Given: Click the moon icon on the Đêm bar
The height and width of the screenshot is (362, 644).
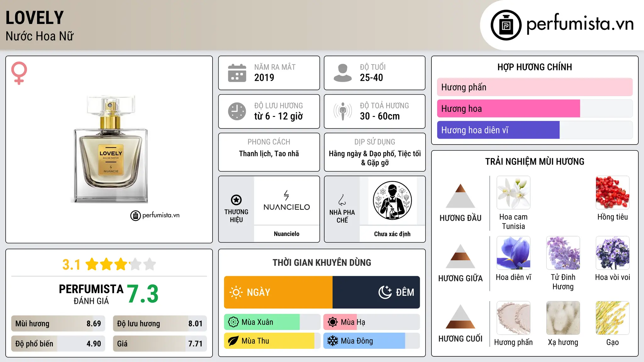Looking at the screenshot, I should coord(385,292).
